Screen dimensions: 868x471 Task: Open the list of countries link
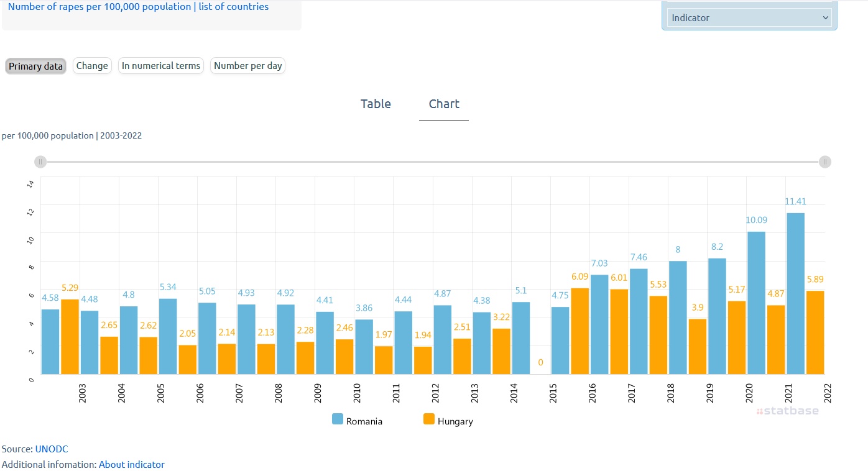point(234,7)
